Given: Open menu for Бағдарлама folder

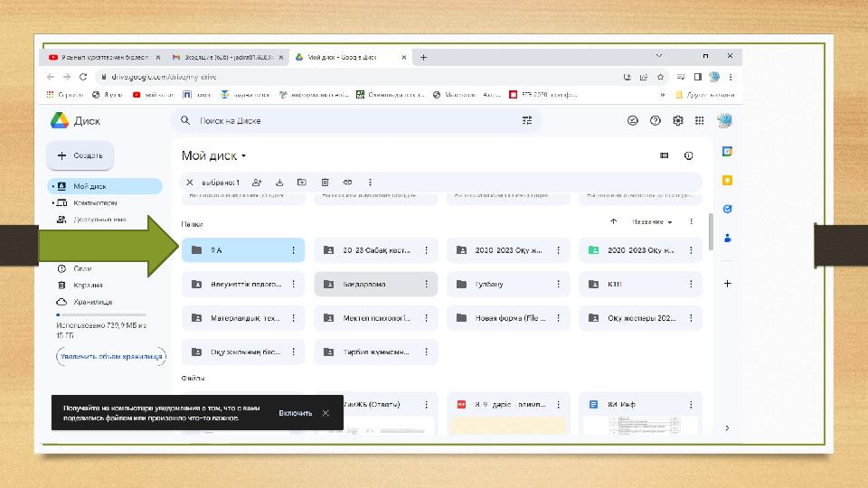Looking at the screenshot, I should click(x=426, y=284).
